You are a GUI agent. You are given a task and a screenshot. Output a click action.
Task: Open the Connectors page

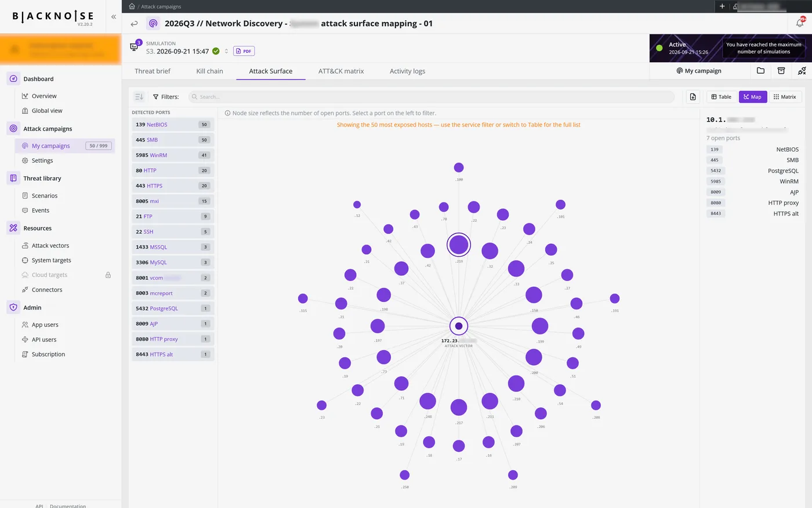(x=47, y=290)
